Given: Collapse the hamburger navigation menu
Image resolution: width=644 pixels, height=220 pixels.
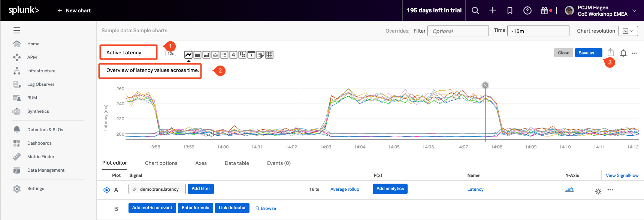Looking at the screenshot, I should (x=17, y=31).
